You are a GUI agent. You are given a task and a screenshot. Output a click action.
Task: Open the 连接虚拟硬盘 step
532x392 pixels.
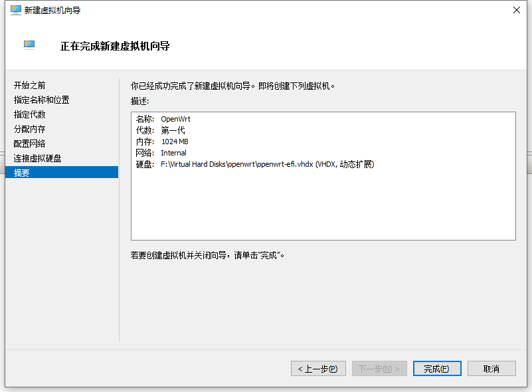click(38, 159)
